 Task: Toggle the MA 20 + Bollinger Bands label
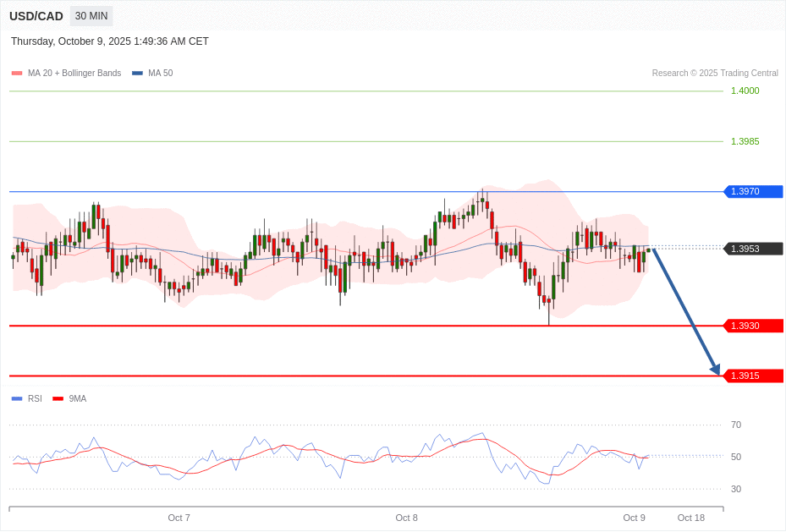(74, 74)
